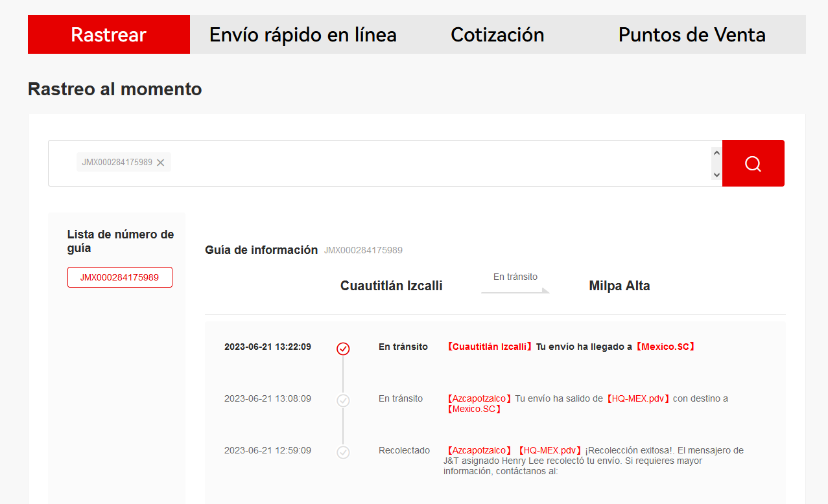Image resolution: width=828 pixels, height=504 pixels.
Task: Click the gray guide number beside Guía de información
Action: (x=363, y=251)
